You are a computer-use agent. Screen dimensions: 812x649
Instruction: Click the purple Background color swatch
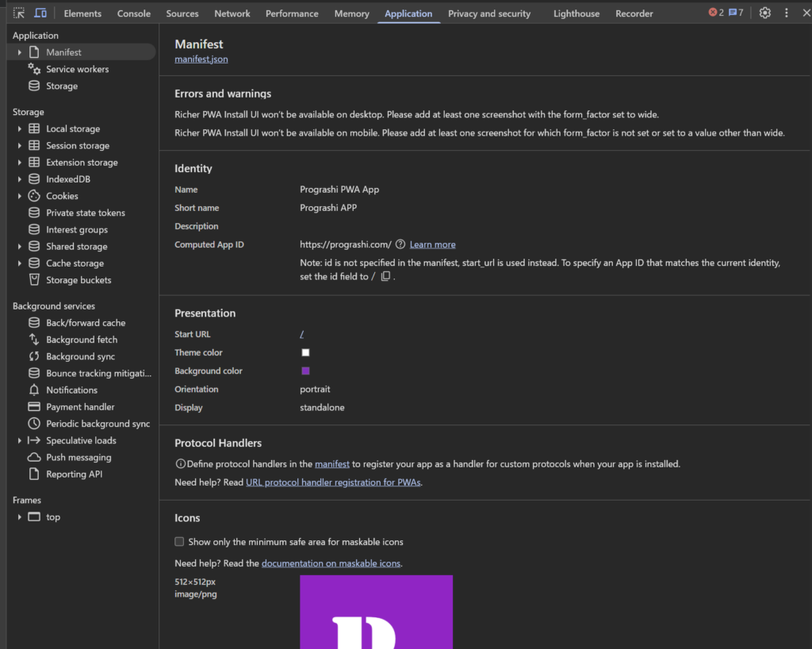(x=305, y=371)
